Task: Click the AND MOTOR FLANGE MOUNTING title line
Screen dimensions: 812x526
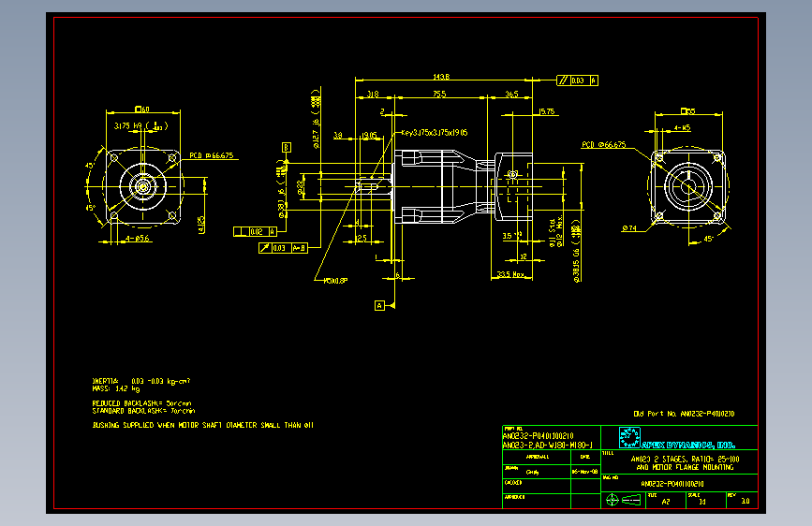Action: [685, 467]
